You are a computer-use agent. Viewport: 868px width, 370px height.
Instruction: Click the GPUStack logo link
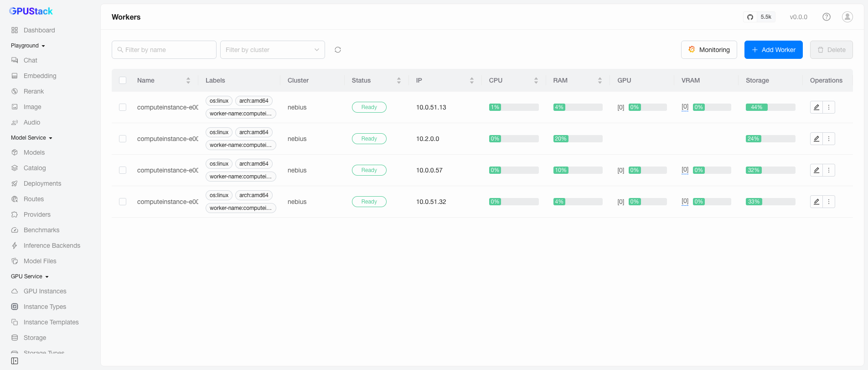pyautogui.click(x=31, y=11)
